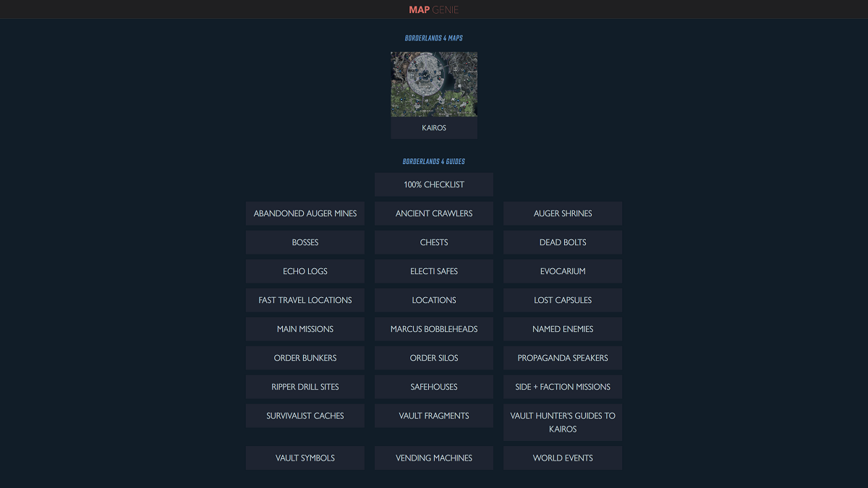Screen dimensions: 868x488
Task: Open the 100% CHECKLIST guide
Action: coord(433,184)
